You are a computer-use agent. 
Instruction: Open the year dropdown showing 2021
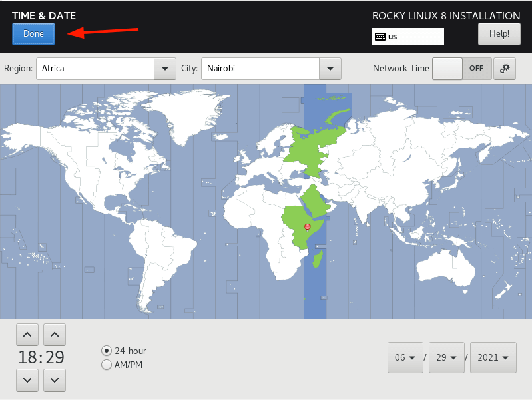pos(493,357)
